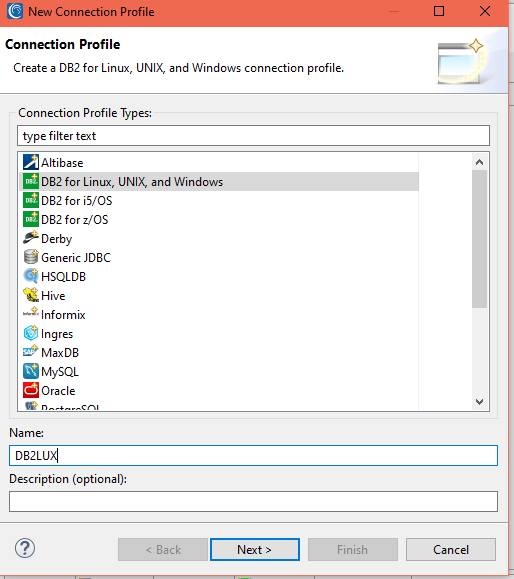Click the DB2 for i5/OS icon

(31, 200)
